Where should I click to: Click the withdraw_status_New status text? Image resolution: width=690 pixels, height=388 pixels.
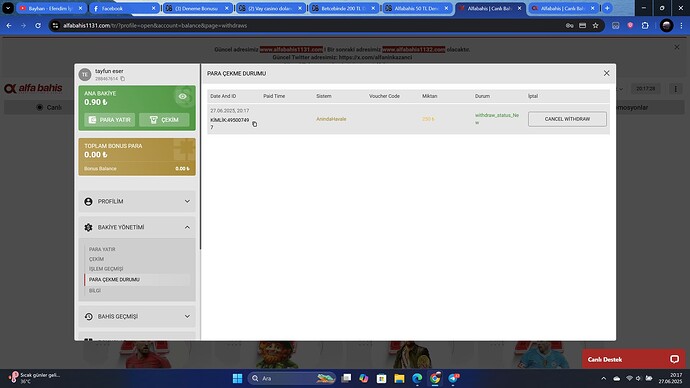[497, 119]
